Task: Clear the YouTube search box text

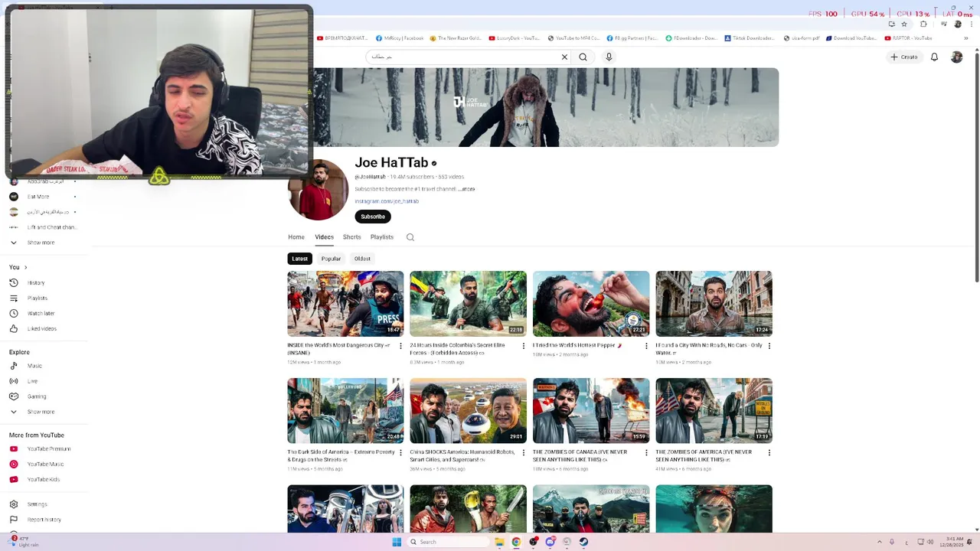Action: [564, 57]
